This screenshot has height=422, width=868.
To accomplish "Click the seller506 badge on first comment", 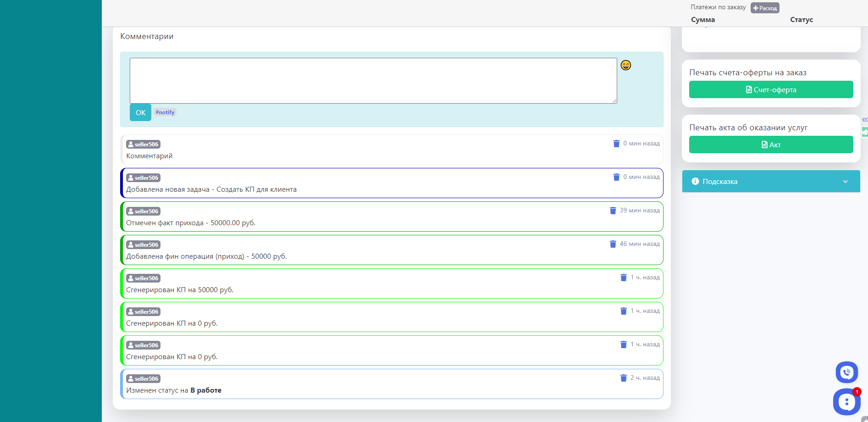I will (143, 144).
